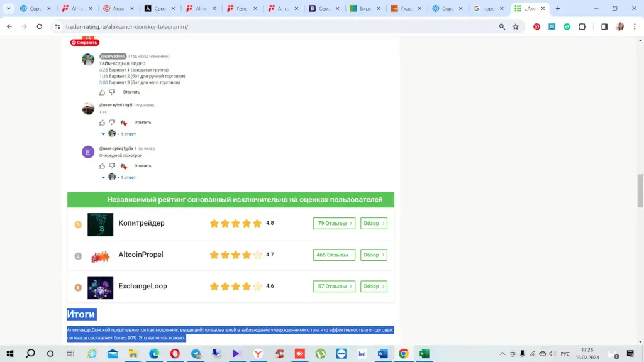The height and width of the screenshot is (362, 644).
Task: Open TeamViewer from the taskbar
Action: 341,353
